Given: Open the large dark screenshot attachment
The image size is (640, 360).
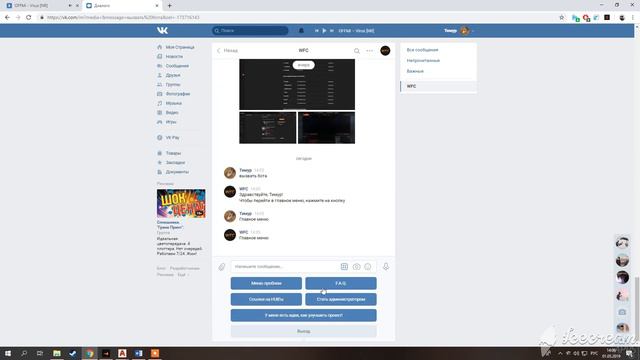Looking at the screenshot, I should 297,84.
